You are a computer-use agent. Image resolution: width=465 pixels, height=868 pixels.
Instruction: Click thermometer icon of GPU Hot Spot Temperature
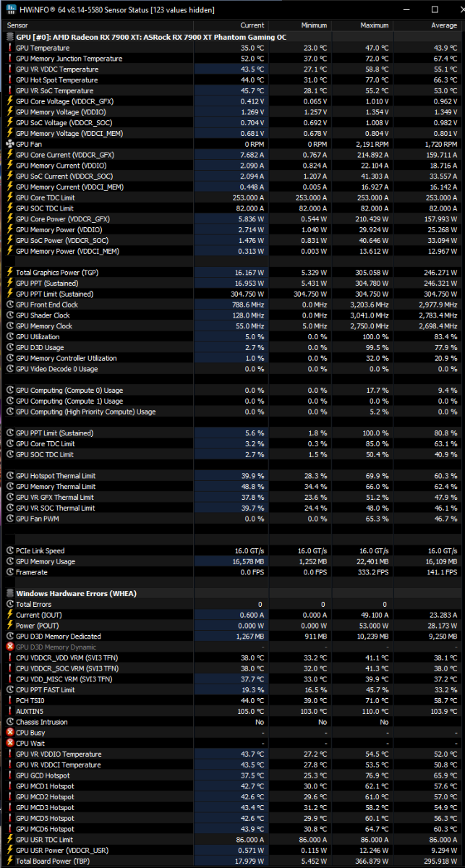(x=10, y=80)
